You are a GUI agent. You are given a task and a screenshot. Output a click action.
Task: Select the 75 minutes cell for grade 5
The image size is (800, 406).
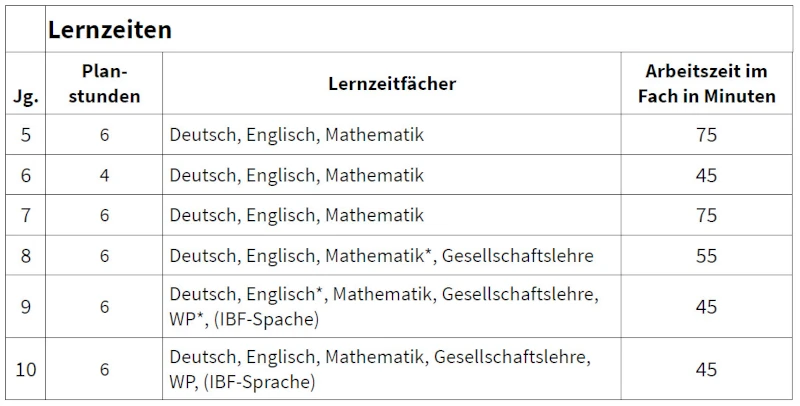point(706,135)
